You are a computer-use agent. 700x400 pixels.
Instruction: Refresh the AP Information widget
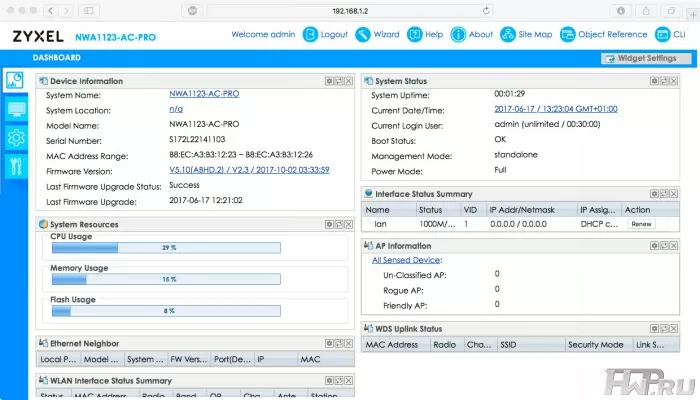pos(664,246)
